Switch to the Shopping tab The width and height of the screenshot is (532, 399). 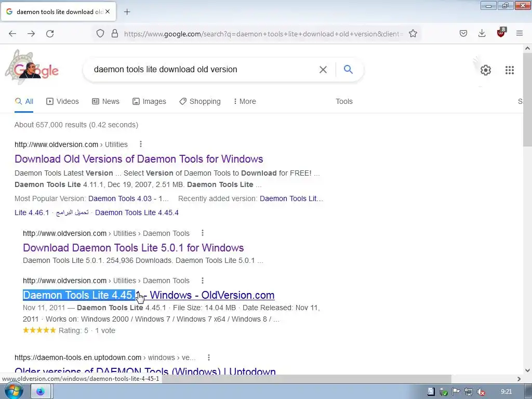click(x=200, y=101)
